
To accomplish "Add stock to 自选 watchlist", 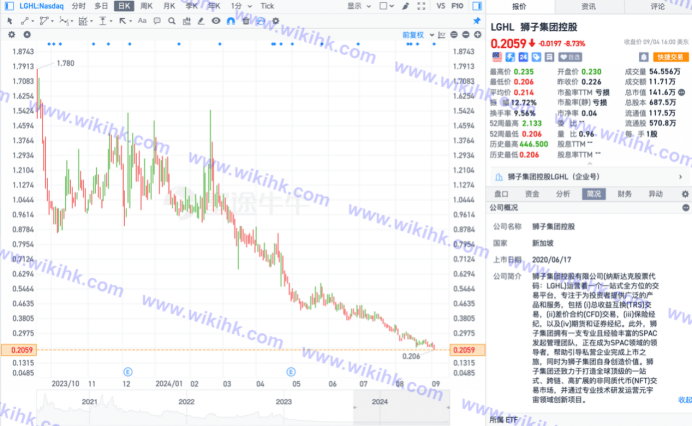I will 570,57.
